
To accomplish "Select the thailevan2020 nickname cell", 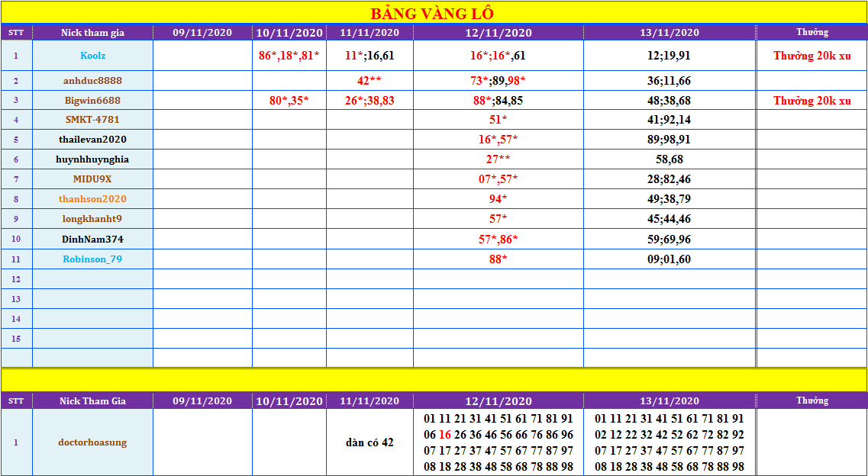I will coord(92,140).
